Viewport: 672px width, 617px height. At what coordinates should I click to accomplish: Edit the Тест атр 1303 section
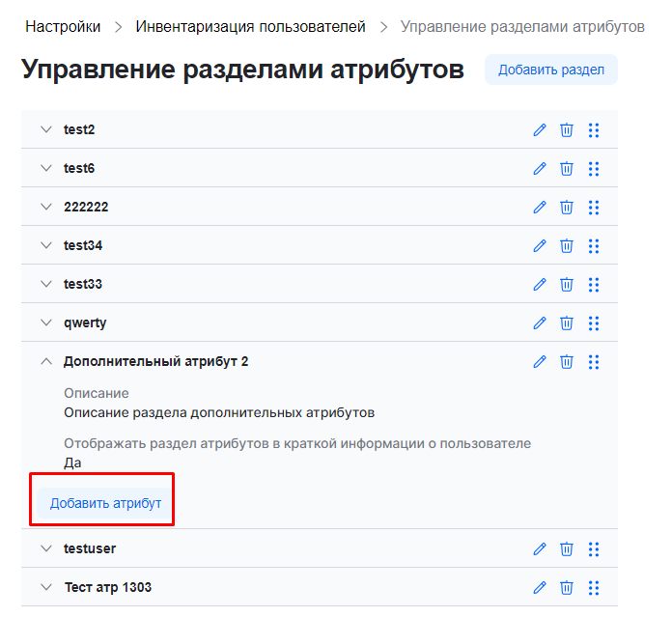tap(540, 587)
